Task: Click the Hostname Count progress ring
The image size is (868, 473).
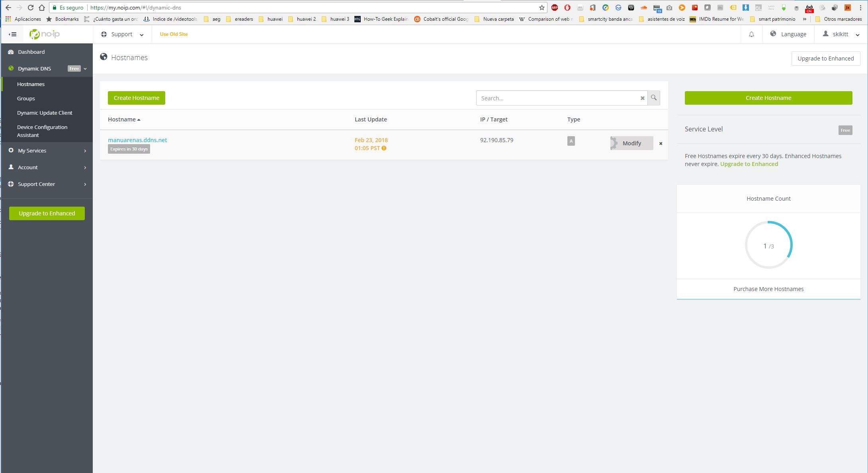Action: tap(768, 245)
